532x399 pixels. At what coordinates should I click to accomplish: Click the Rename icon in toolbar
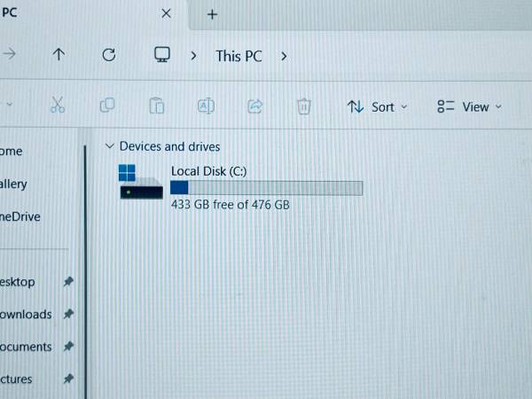tap(206, 106)
